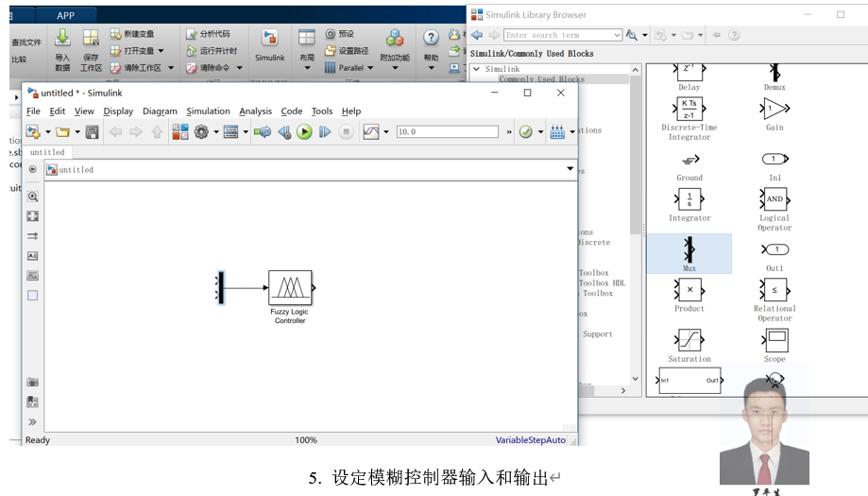Expand the palette double-chevron at bottom
Image resolution: width=868 pixels, height=496 pixels.
coord(33,421)
